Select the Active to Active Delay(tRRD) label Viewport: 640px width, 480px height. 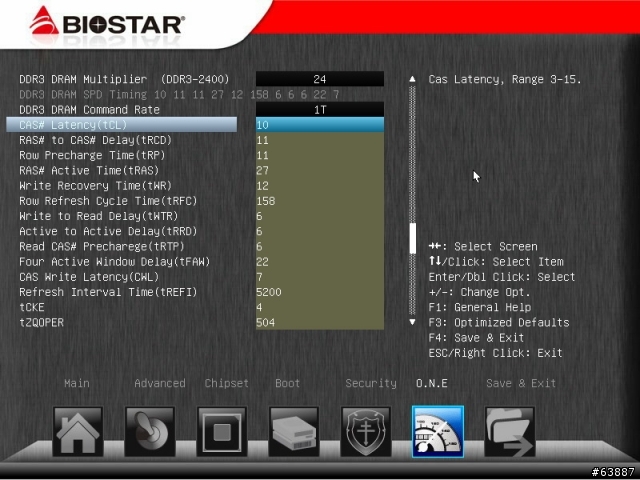click(108, 231)
